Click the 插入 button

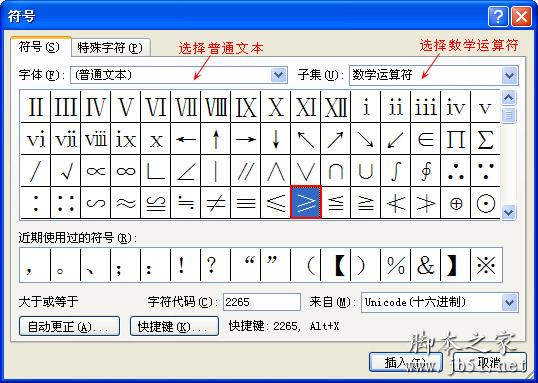pos(406,362)
